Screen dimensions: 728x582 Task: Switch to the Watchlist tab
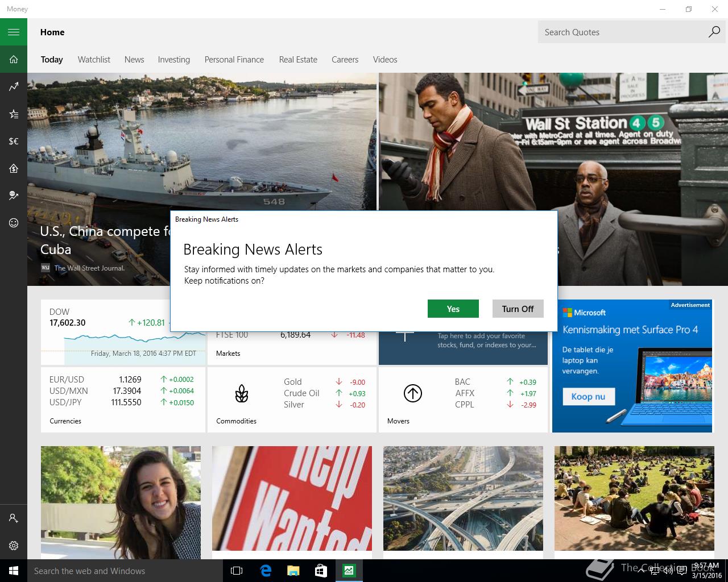94,60
